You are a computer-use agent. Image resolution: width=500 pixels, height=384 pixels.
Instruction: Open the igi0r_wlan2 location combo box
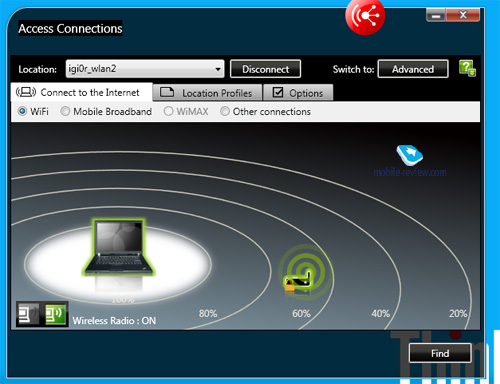(145, 69)
